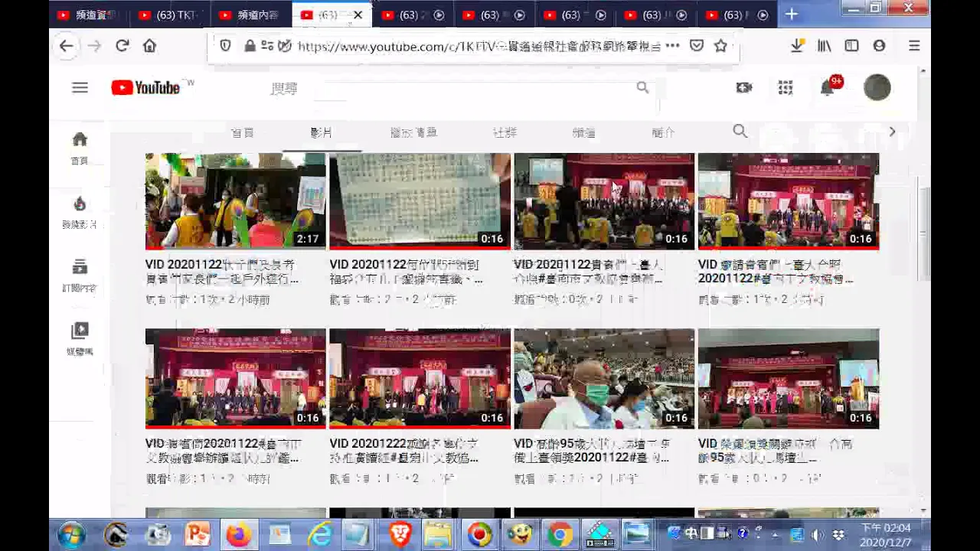Screen dimensions: 980x551
Task: Open Firefox from the taskbar
Action: pos(238,533)
